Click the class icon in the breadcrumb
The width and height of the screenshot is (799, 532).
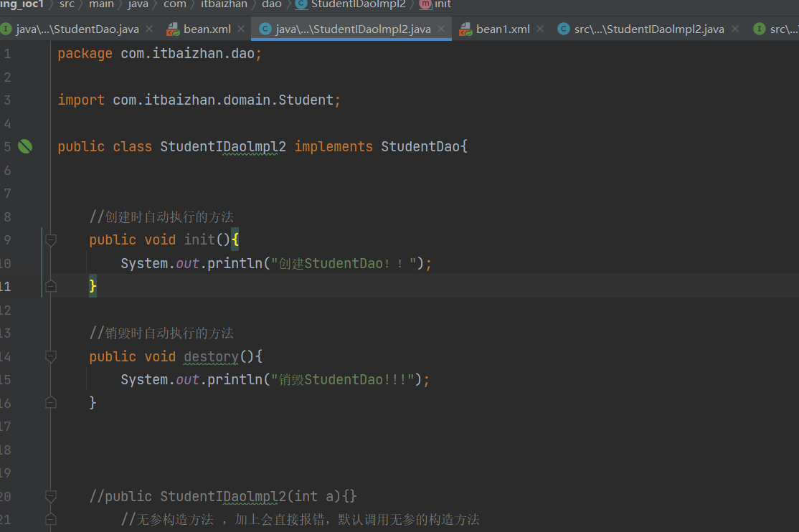[x=301, y=4]
